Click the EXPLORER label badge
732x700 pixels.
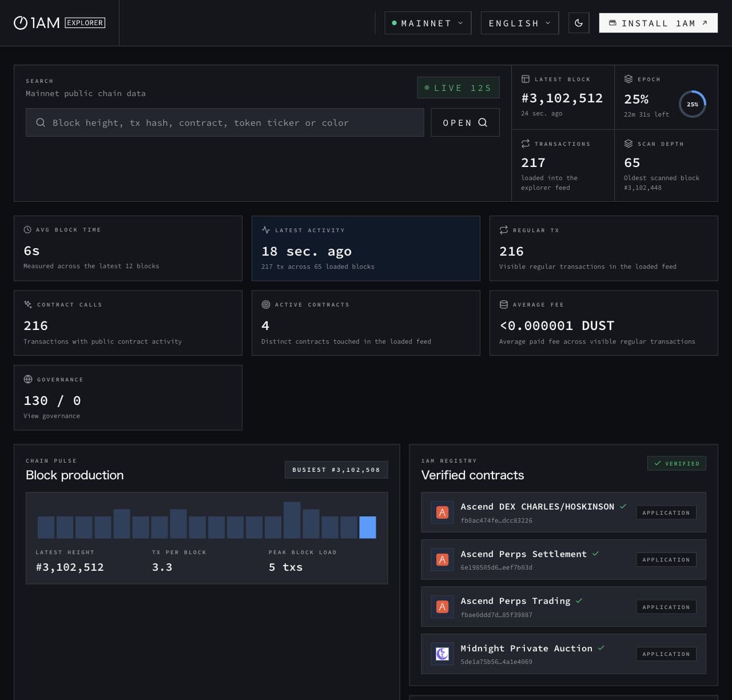(85, 23)
